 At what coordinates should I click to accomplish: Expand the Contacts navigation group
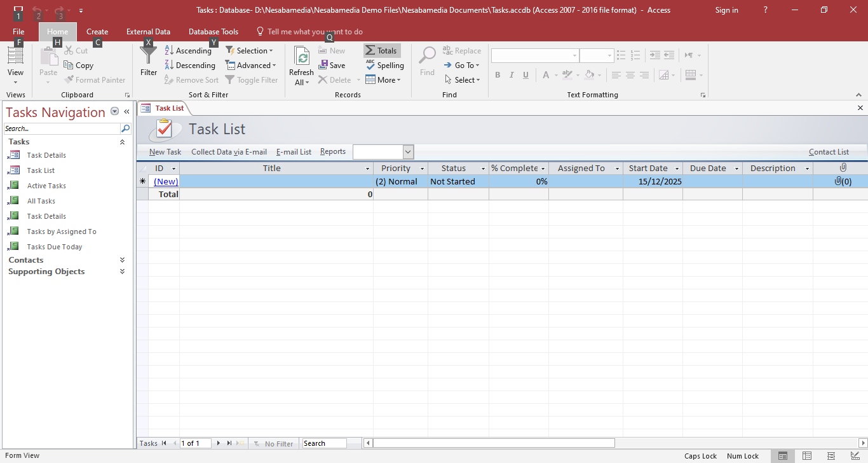click(x=122, y=260)
